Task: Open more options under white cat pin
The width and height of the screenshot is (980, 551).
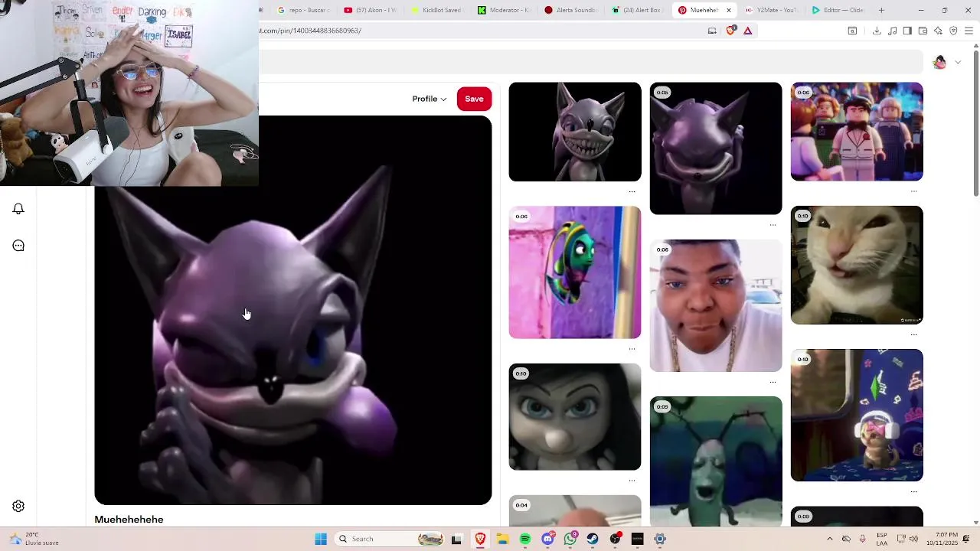Action: click(x=913, y=334)
